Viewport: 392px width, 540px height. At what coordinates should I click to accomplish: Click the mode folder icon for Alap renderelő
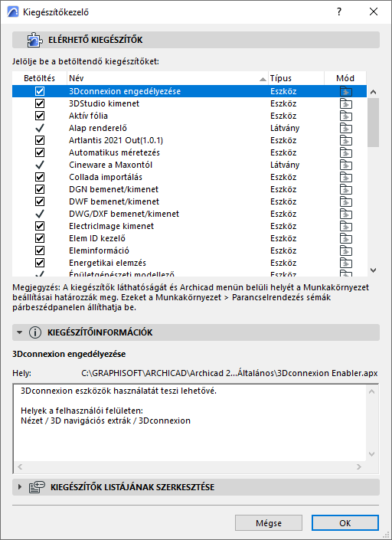pyautogui.click(x=346, y=128)
